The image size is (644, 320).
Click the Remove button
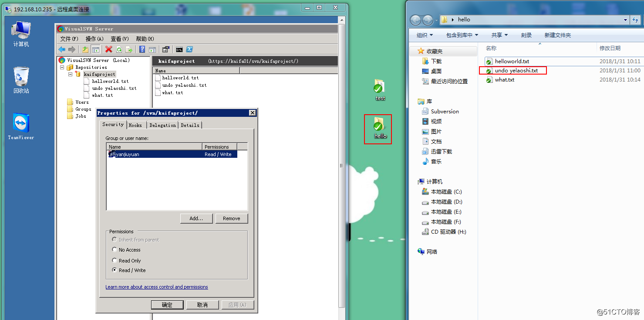pyautogui.click(x=232, y=218)
